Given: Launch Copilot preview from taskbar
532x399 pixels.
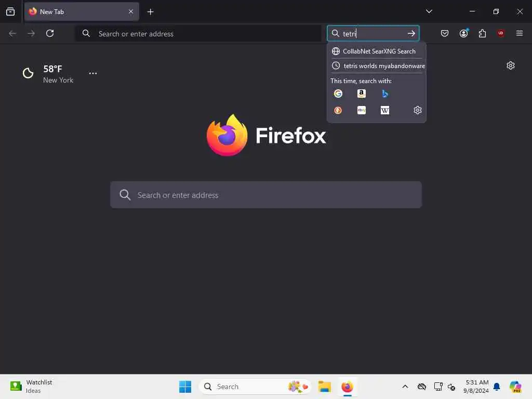Looking at the screenshot, I should [515, 387].
